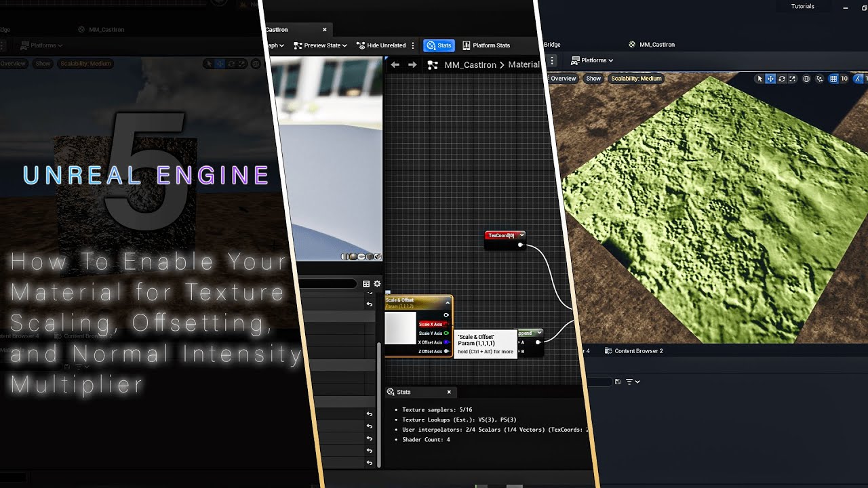Click the Scale & Offset node title
This screenshot has height=488, width=868.
point(399,300)
